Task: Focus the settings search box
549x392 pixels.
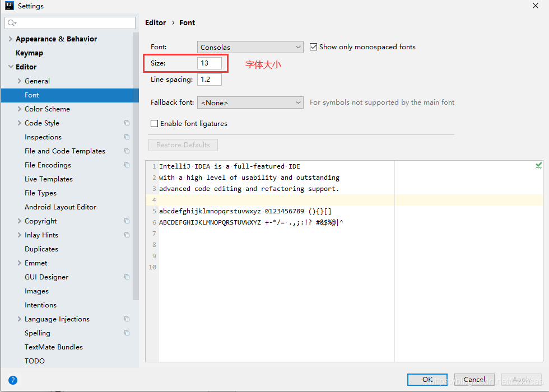Action: click(x=70, y=23)
